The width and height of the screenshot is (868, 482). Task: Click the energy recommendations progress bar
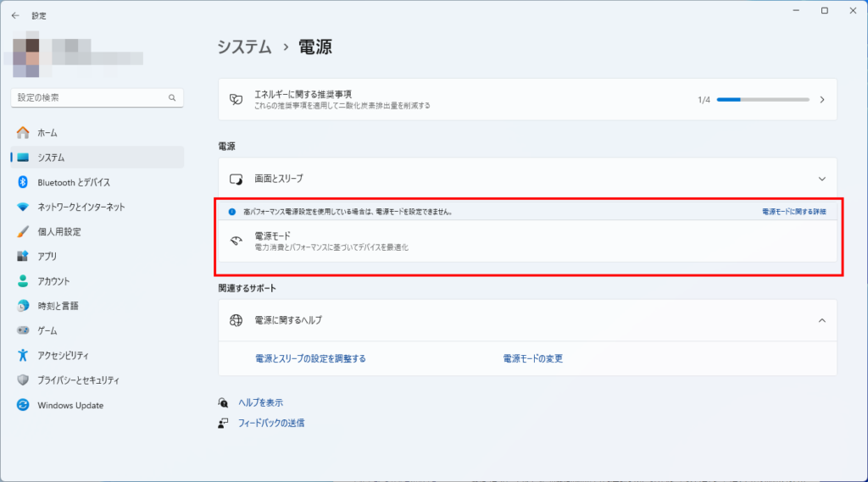pyautogui.click(x=763, y=100)
